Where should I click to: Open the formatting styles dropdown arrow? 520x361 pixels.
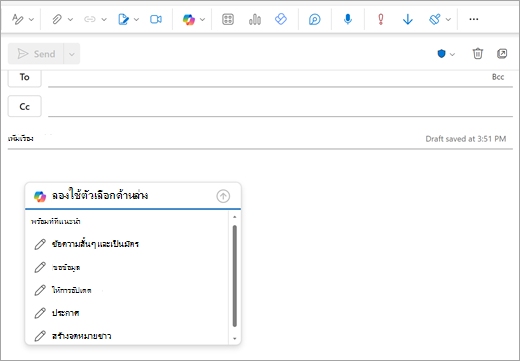31,19
